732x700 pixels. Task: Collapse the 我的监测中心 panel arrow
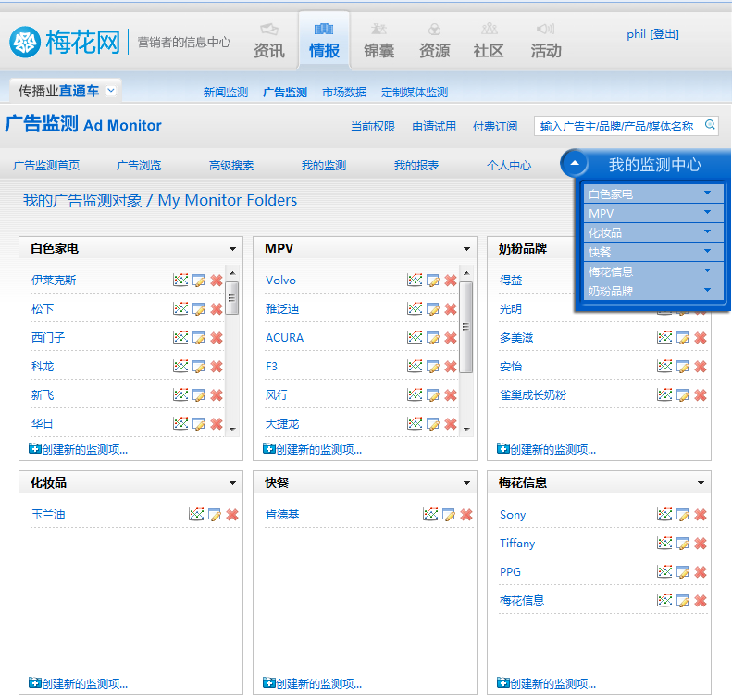coord(575,163)
